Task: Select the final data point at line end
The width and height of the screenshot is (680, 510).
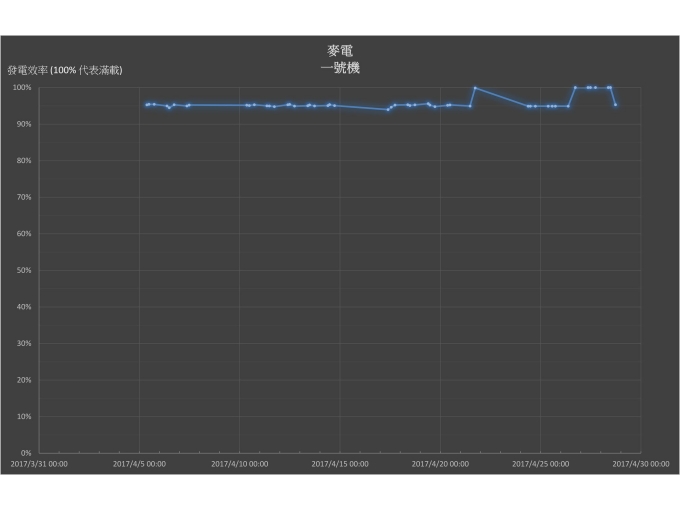Action: click(x=615, y=105)
